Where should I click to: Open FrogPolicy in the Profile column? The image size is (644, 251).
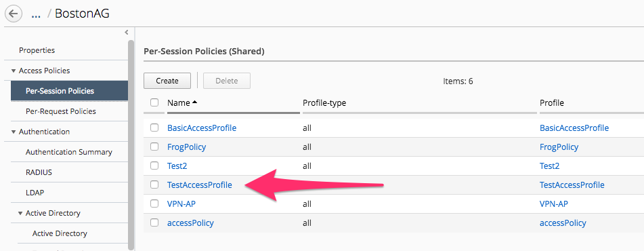pos(559,147)
